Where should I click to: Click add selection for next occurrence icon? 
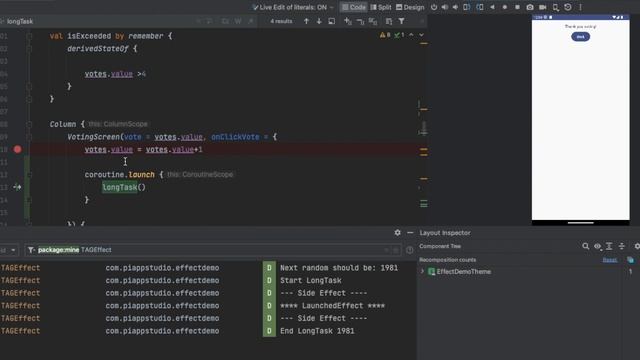[347, 21]
